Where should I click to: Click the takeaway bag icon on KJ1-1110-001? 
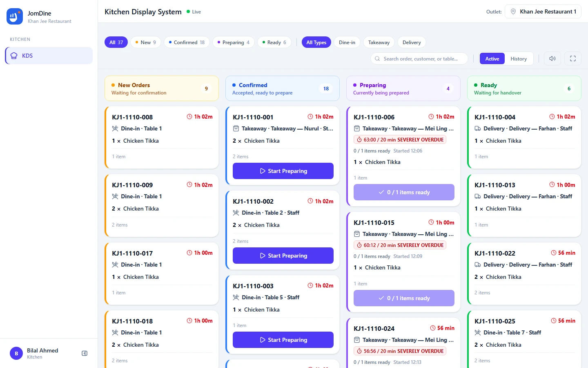click(x=236, y=128)
